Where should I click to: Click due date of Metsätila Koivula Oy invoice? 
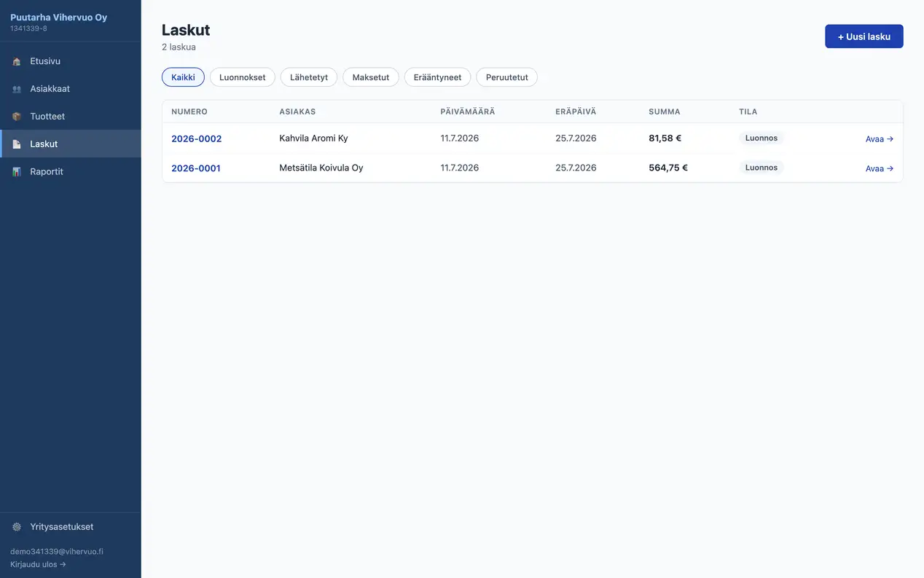[576, 168]
